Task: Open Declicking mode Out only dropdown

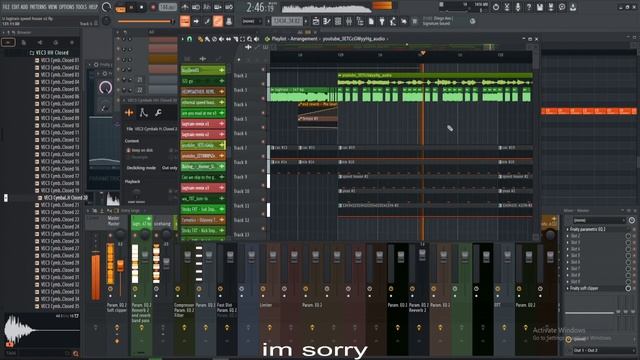Action: click(x=169, y=168)
